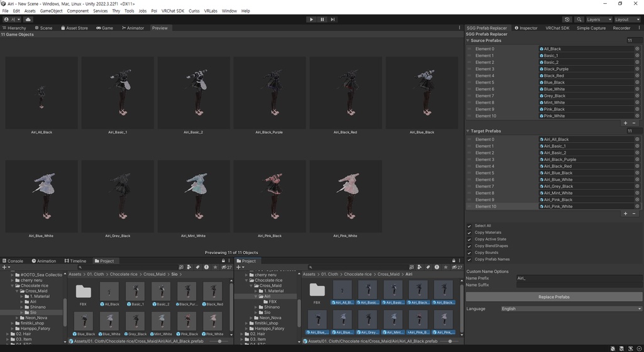Screen dimensions: 644x352
Task: Toggle the Select All checkbox
Action: pos(469,226)
